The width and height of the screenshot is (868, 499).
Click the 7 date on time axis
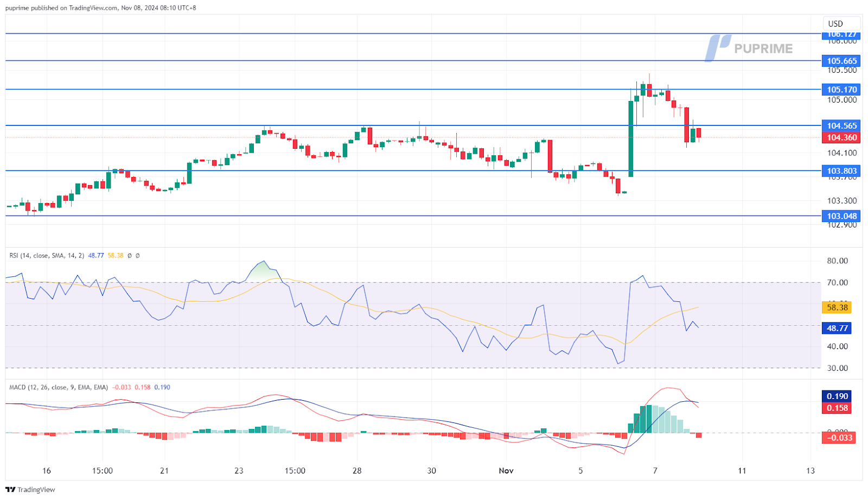click(x=655, y=471)
